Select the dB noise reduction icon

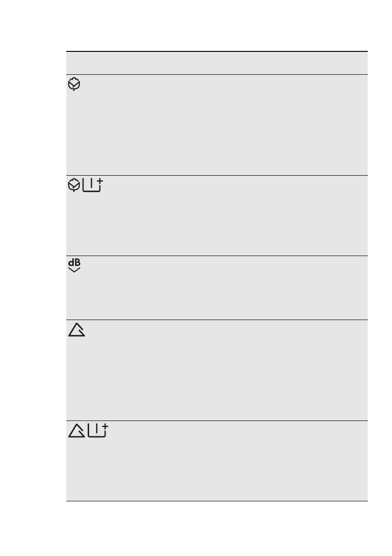click(x=74, y=266)
